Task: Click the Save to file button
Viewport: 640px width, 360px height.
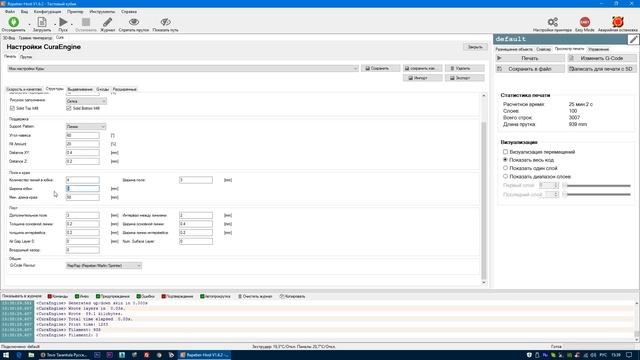Action: pos(530,69)
